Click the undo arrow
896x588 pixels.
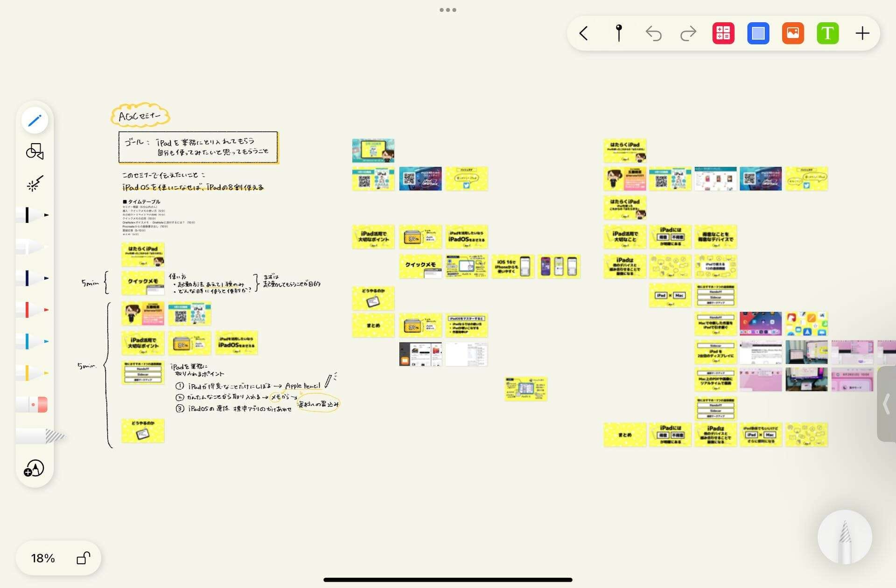click(653, 34)
